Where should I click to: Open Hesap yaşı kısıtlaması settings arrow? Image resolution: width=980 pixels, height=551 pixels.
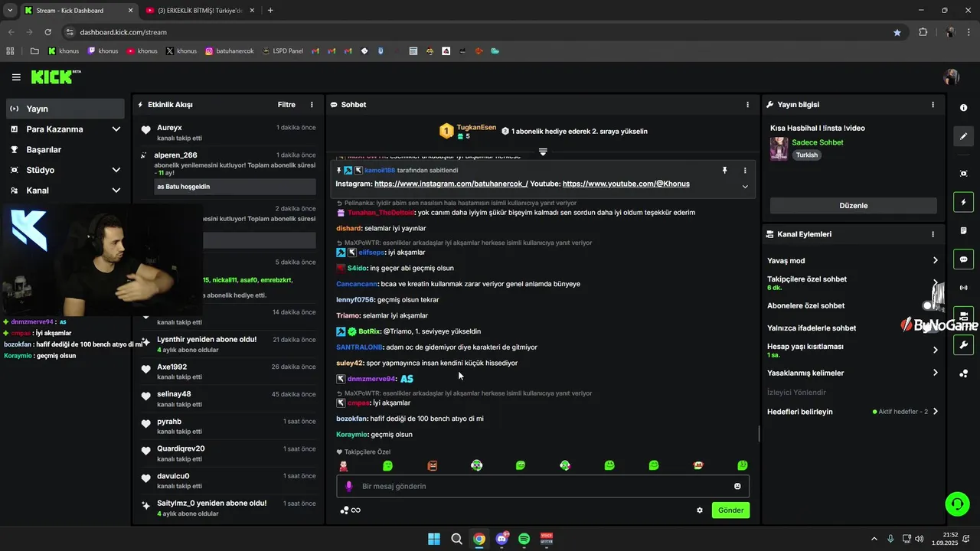tap(935, 350)
